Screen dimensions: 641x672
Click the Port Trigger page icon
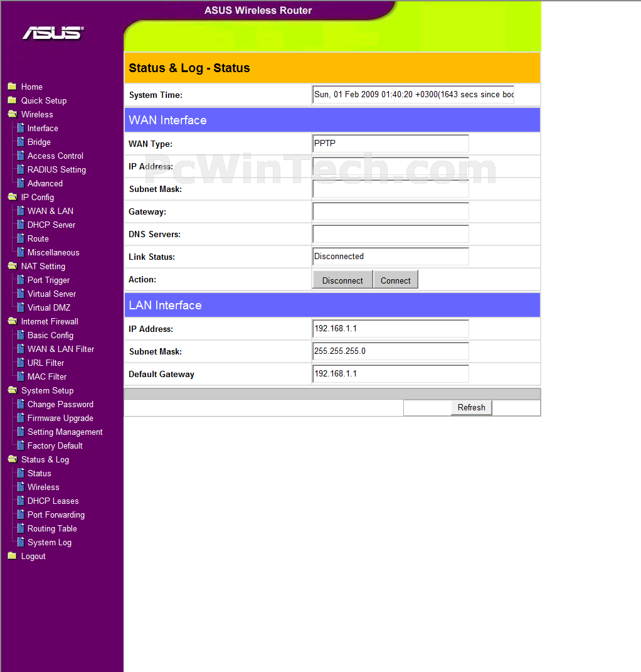[x=21, y=280]
